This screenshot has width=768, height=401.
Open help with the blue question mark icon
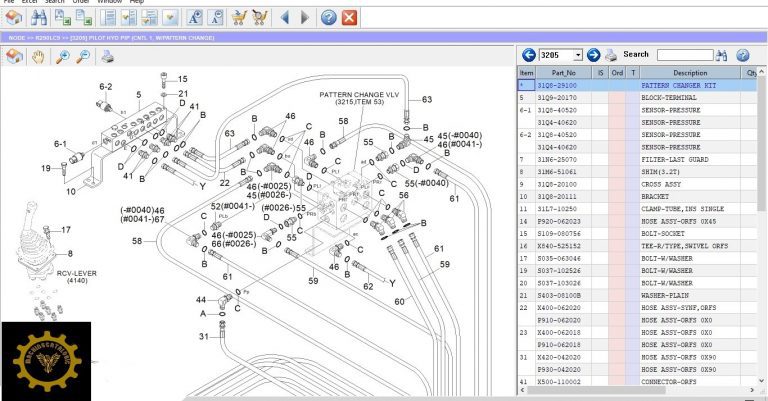coord(328,17)
